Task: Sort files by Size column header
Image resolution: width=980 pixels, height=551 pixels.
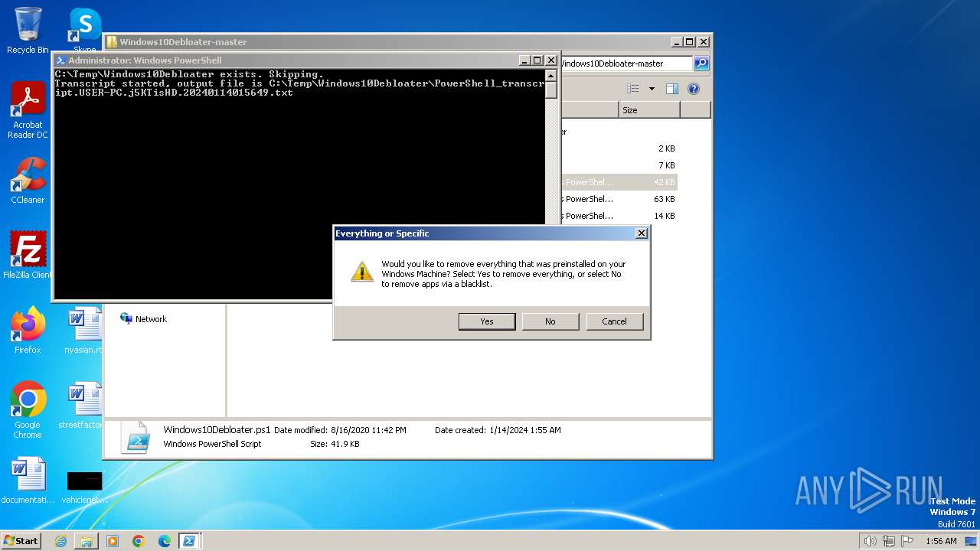Action: click(648, 110)
